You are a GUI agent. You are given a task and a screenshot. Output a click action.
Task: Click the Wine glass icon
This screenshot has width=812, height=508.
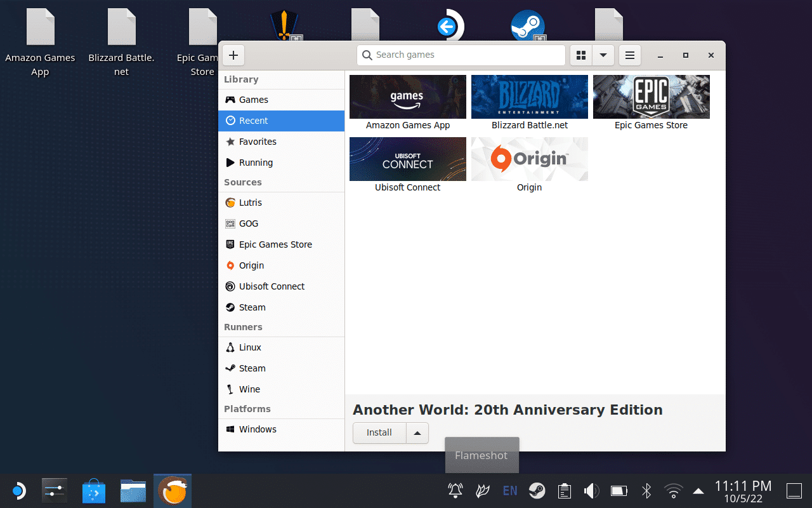click(230, 389)
